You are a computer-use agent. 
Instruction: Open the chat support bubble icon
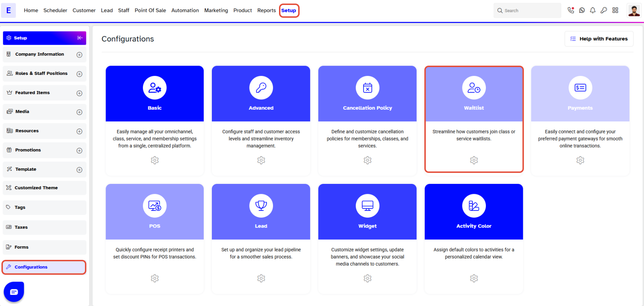click(x=14, y=292)
